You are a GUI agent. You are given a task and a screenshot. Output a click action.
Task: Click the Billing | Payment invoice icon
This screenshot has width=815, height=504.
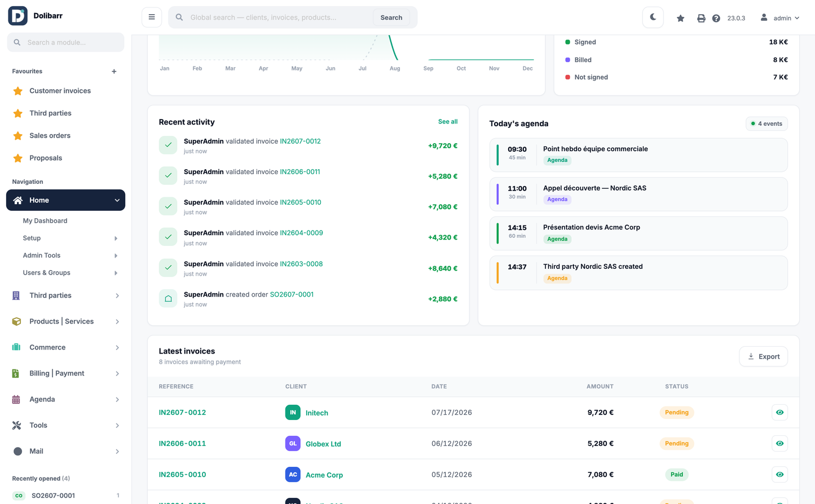tap(16, 373)
